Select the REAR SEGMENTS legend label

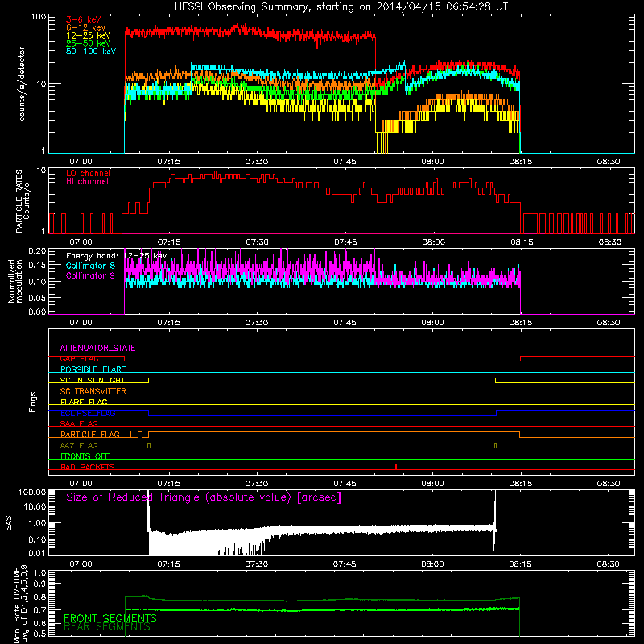point(107,627)
